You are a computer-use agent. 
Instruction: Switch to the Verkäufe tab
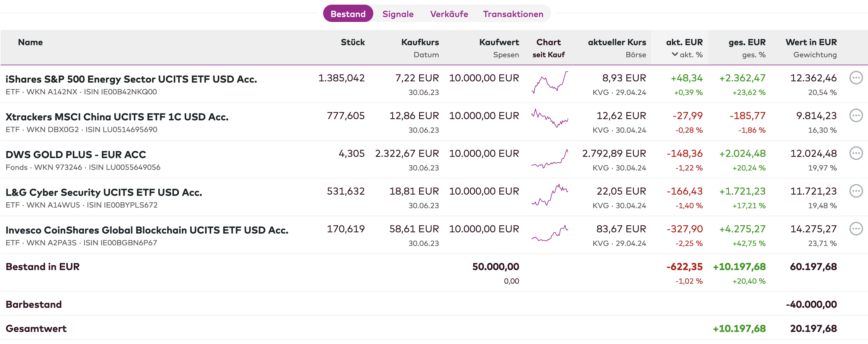point(449,14)
